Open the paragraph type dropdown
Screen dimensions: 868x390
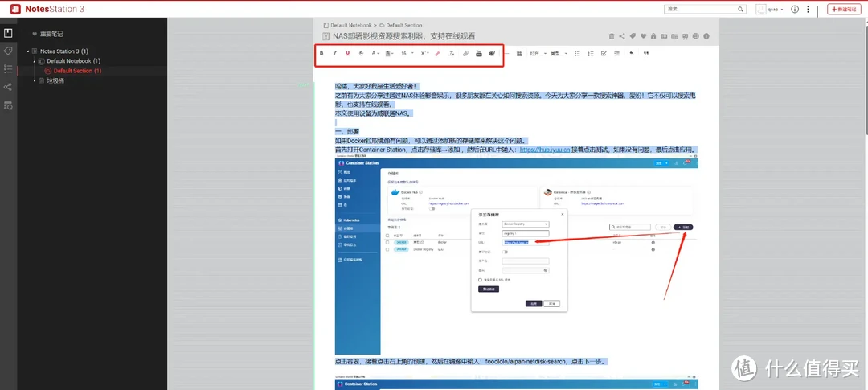[559, 54]
